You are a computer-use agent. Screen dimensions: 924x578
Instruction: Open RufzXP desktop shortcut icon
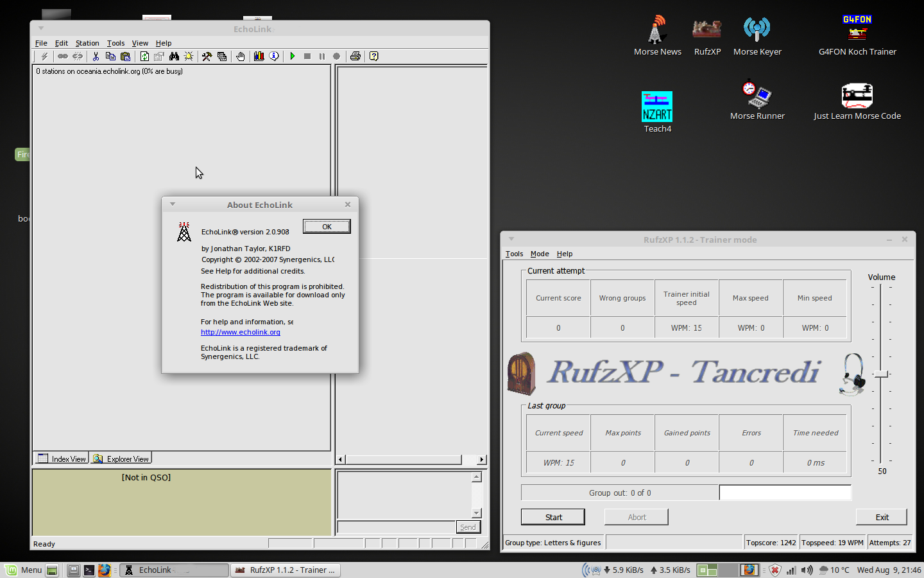pos(707,35)
